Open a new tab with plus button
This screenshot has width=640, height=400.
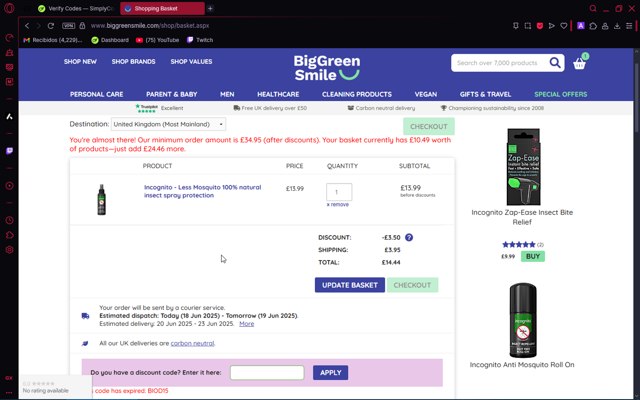(210, 8)
